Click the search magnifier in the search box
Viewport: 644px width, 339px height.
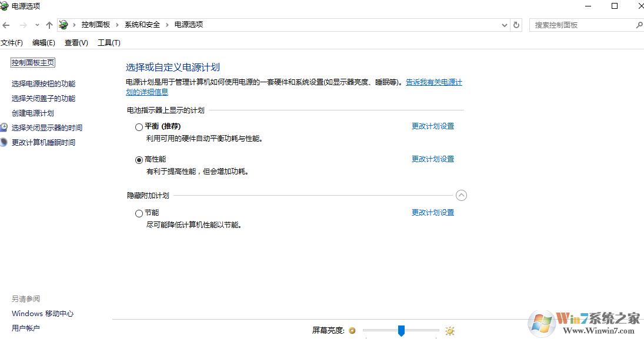[x=639, y=25]
